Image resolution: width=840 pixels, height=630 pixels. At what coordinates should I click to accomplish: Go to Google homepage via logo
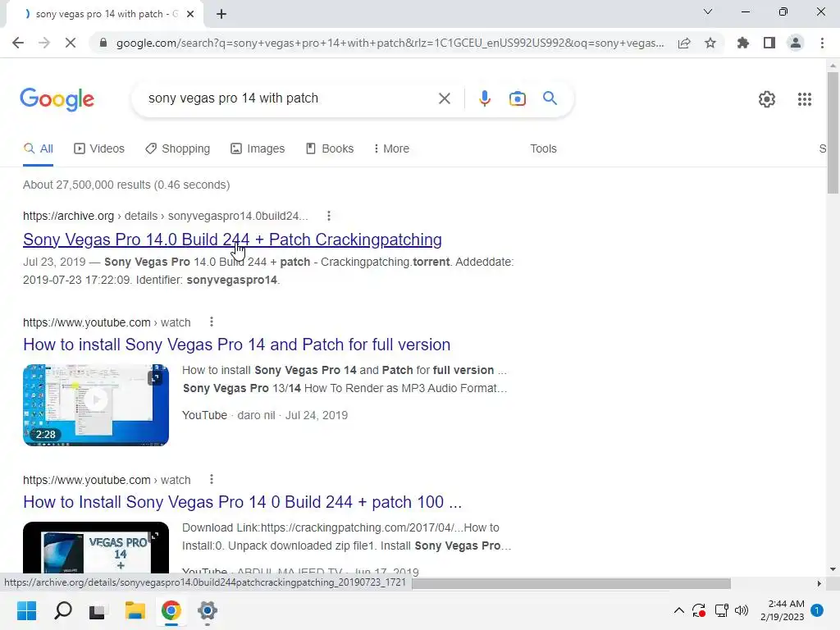tap(57, 99)
